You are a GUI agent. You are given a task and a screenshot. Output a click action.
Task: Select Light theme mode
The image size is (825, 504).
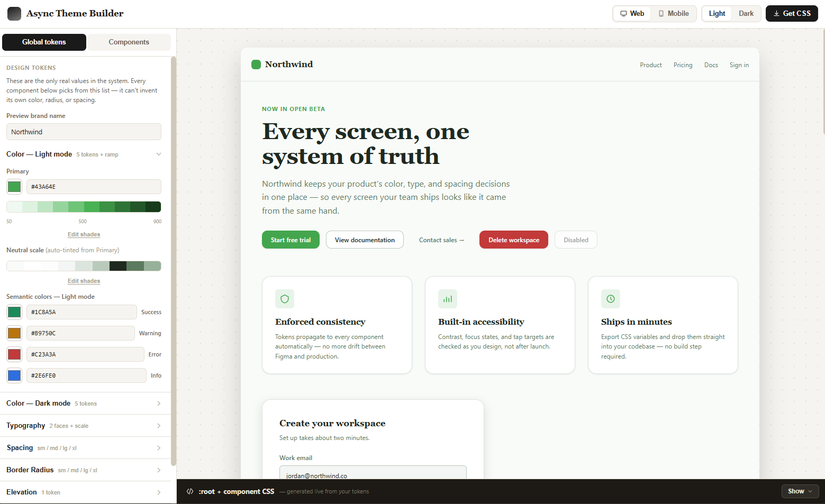tap(717, 14)
